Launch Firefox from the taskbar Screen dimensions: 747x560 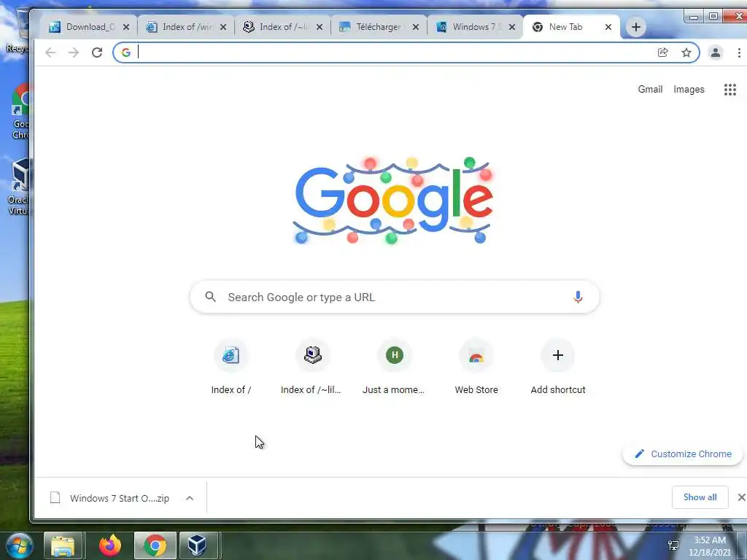110,545
